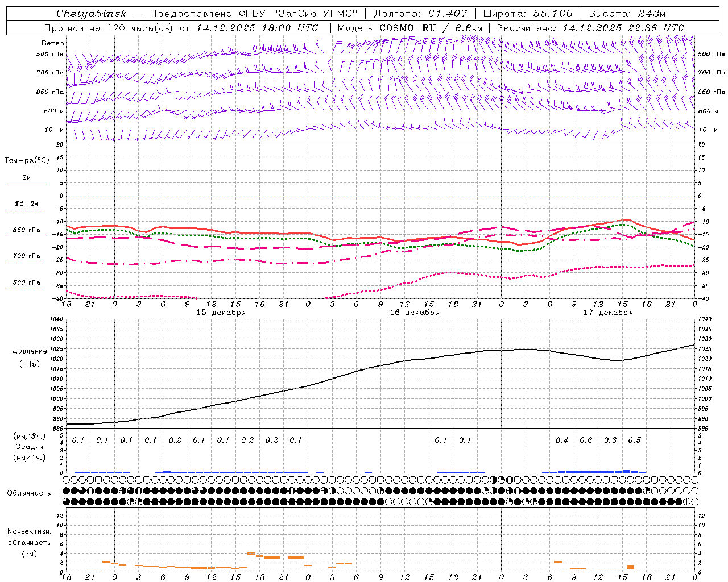728x582 pixels.
Task: Click '500 м' wind level on left axis
Action: [x=54, y=111]
